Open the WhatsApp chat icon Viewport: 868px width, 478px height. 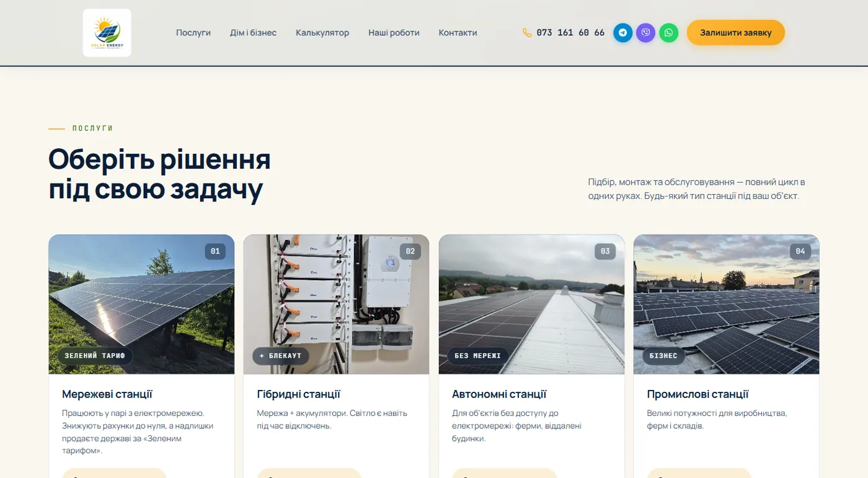point(669,33)
